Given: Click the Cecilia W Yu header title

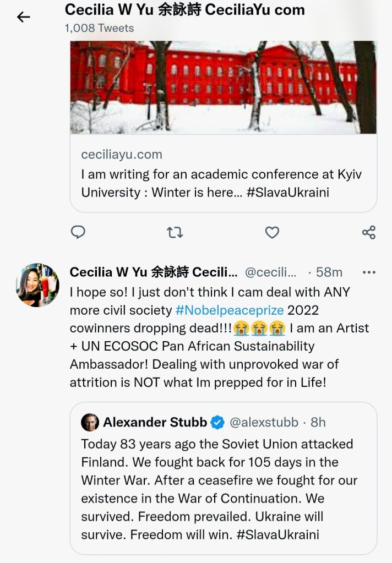Looking at the screenshot, I should [x=184, y=9].
